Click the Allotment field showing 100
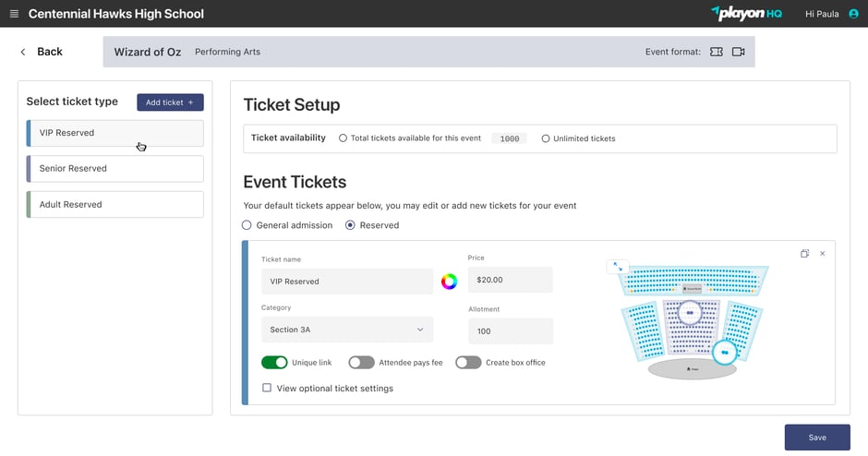Screen dimensions: 868x456 tap(511, 331)
